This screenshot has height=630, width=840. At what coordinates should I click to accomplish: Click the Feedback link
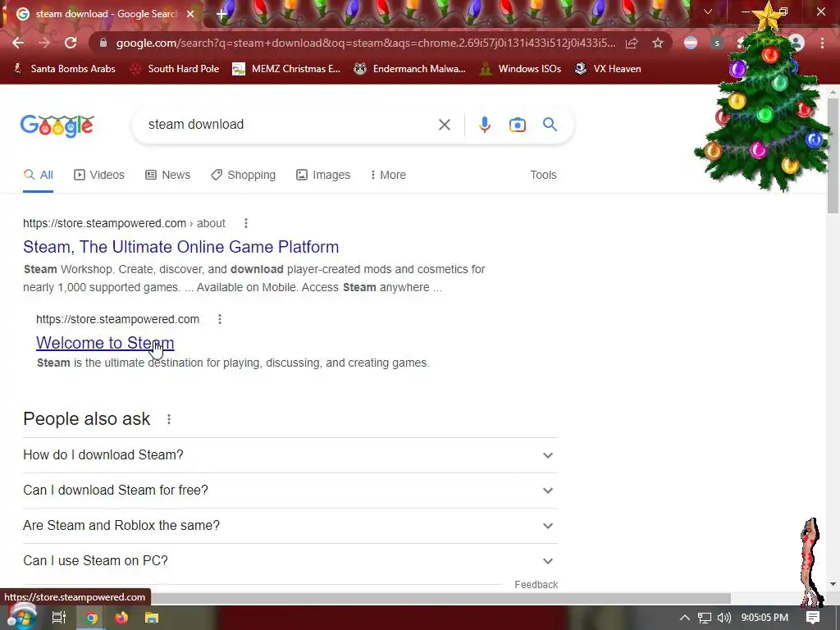tap(536, 585)
